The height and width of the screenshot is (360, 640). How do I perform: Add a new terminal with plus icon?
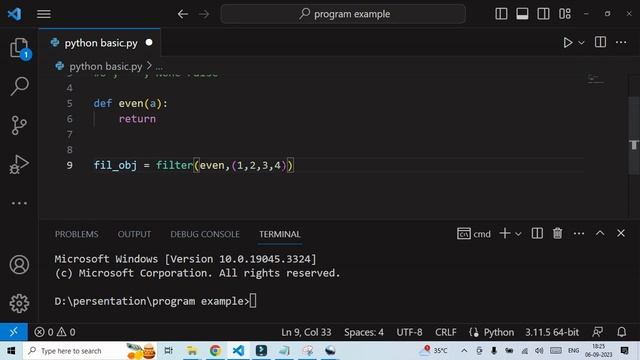coord(505,233)
